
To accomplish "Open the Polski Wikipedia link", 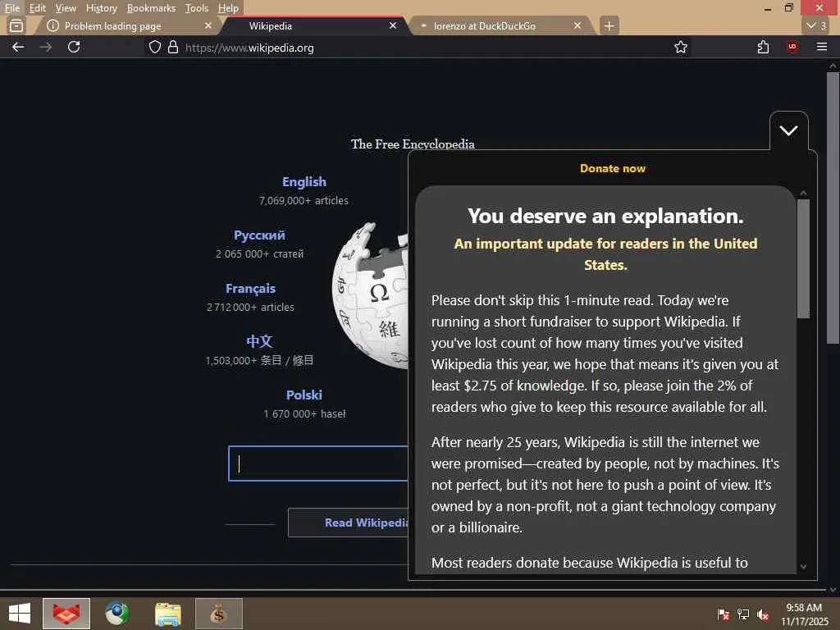I will [x=304, y=395].
